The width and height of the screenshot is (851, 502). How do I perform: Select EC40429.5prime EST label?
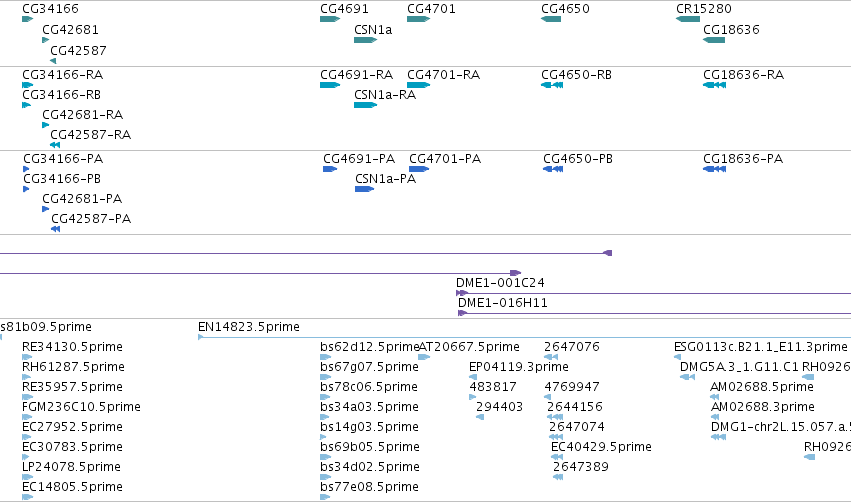(x=601, y=447)
